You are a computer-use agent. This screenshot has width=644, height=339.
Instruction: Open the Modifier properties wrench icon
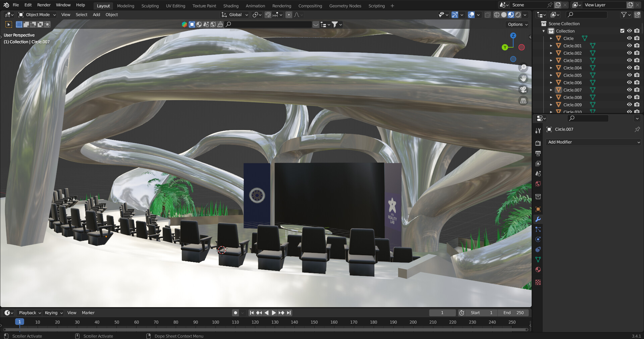coord(538,219)
